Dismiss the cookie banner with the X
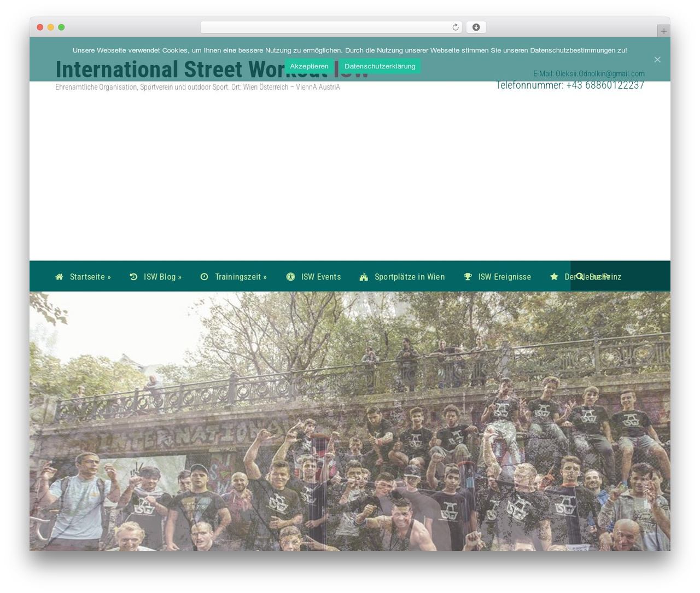Viewport: 700px width, 593px height. point(657,60)
